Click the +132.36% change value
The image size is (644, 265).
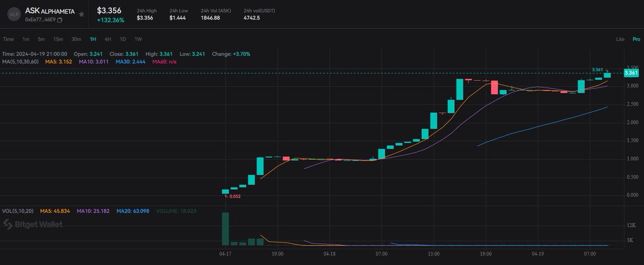pos(110,20)
